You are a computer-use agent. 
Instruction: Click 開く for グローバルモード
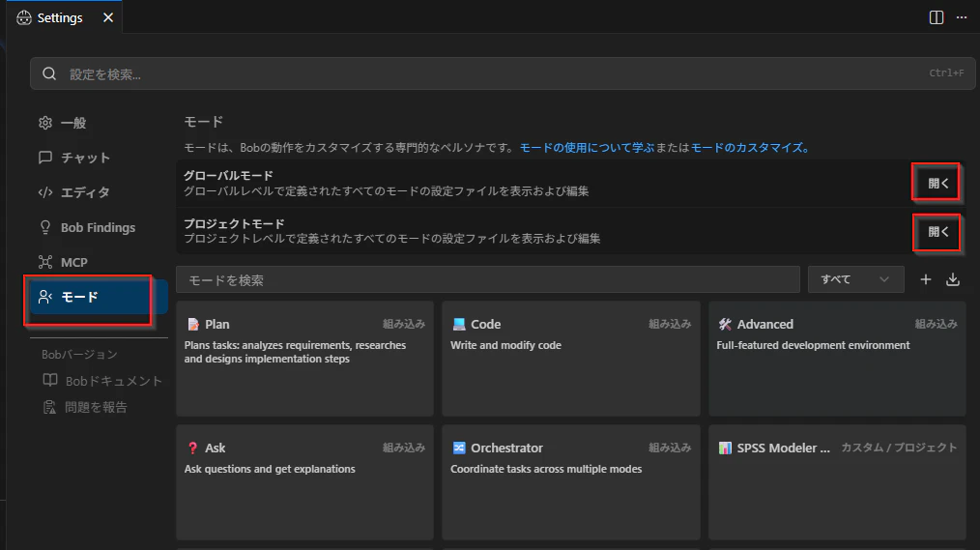click(937, 183)
